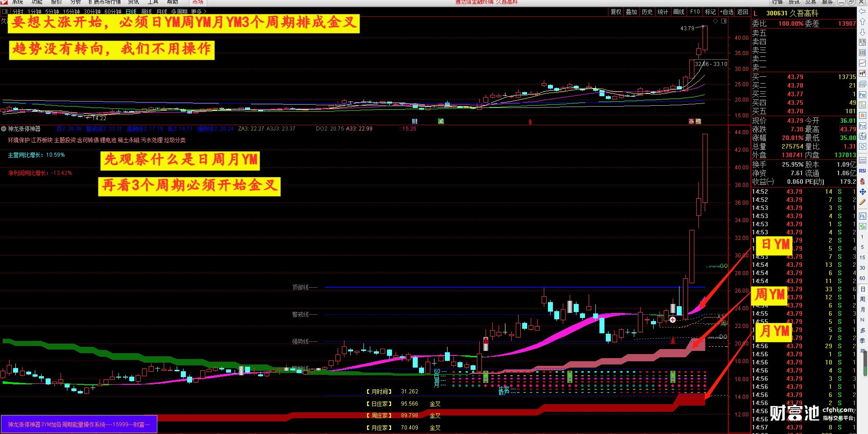This screenshot has height=434, width=868.
Task: Click the down arrow icon in right sidebar
Action: point(863,32)
